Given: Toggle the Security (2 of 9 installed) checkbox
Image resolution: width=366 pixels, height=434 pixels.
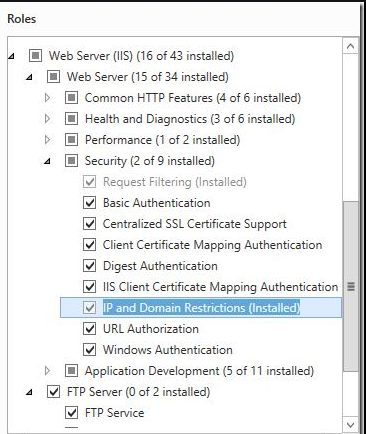Looking at the screenshot, I should point(71,161).
